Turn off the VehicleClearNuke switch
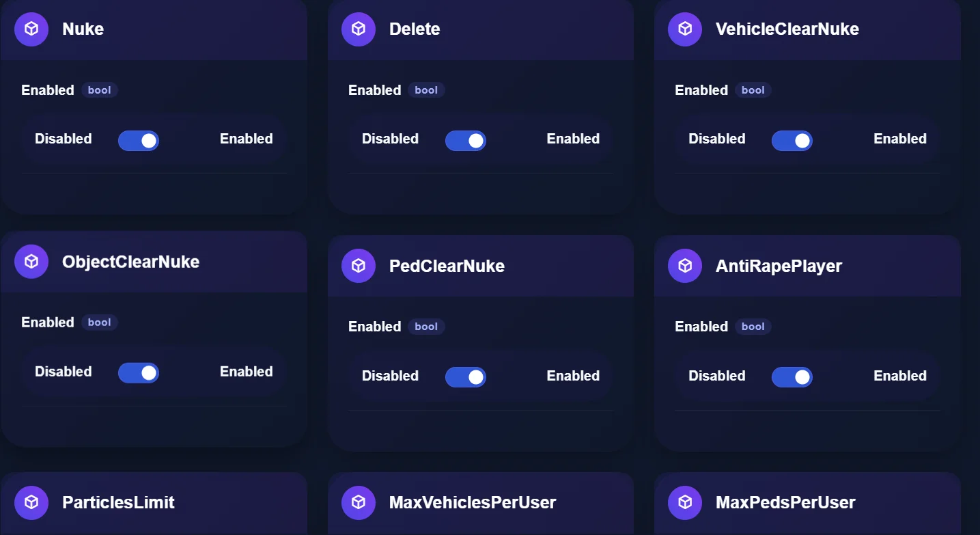Viewport: 980px width, 535px height. coord(792,141)
